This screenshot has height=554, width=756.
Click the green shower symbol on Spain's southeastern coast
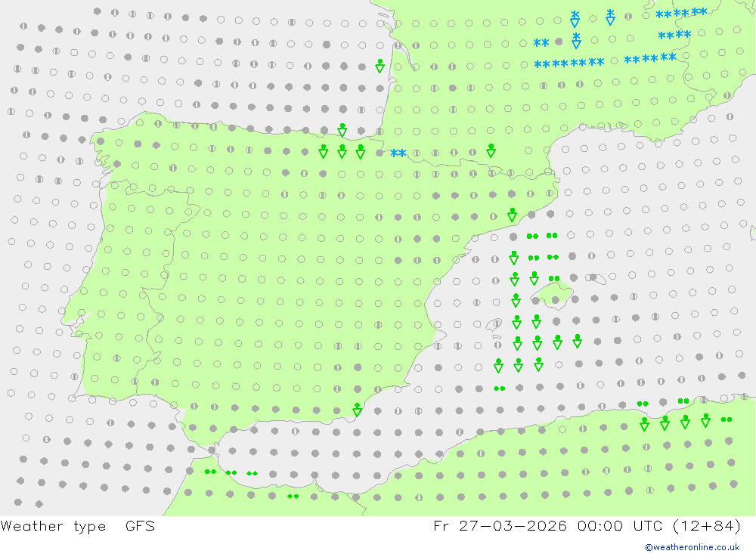(358, 410)
